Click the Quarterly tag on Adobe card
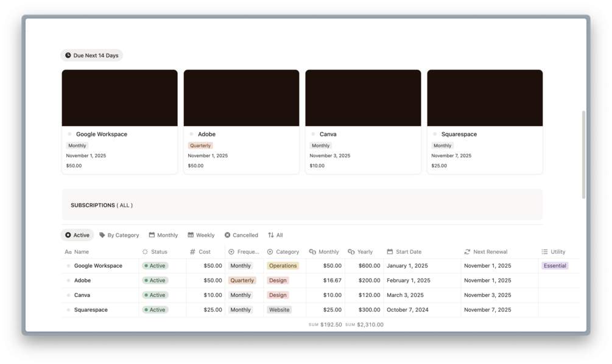This screenshot has width=612, height=364. 200,145
